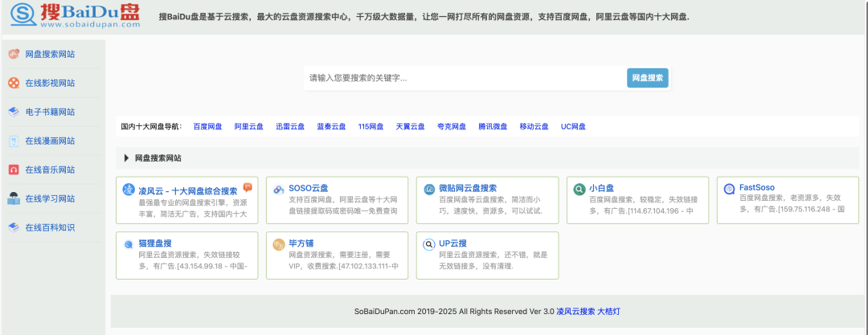Click the 微贴网云盘搜索 card icon
Image resolution: width=868 pixels, height=335 pixels.
tap(429, 190)
